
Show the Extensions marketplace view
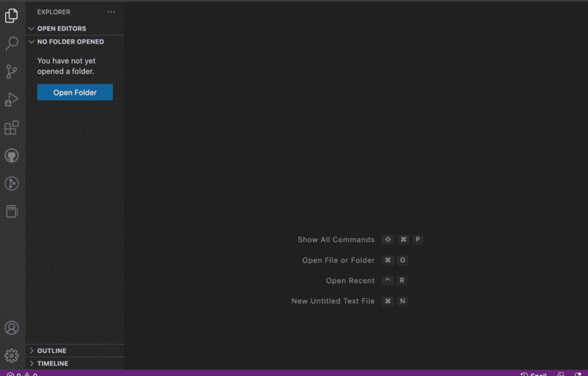coord(11,127)
